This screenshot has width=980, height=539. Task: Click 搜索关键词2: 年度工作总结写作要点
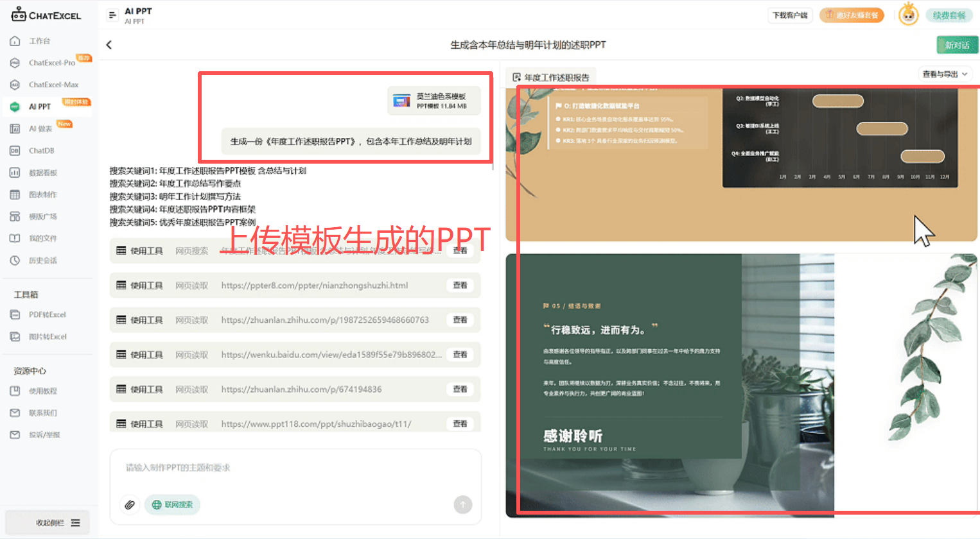pyautogui.click(x=175, y=184)
